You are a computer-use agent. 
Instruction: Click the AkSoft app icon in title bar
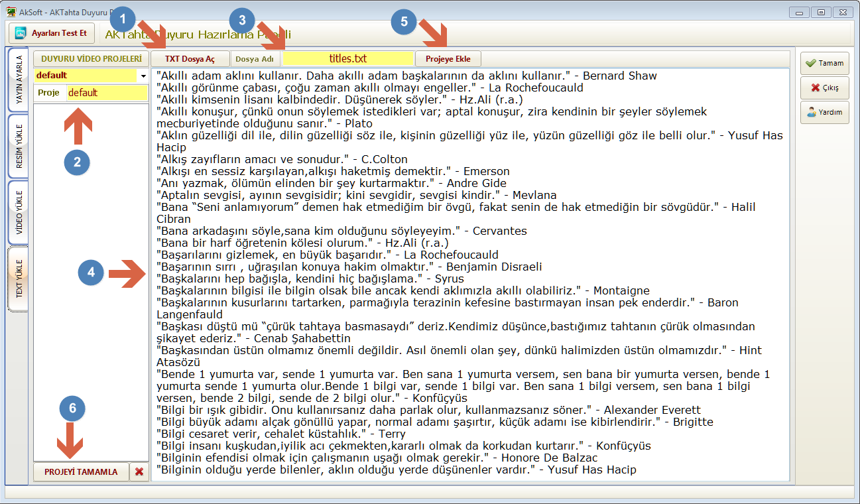pos(11,11)
